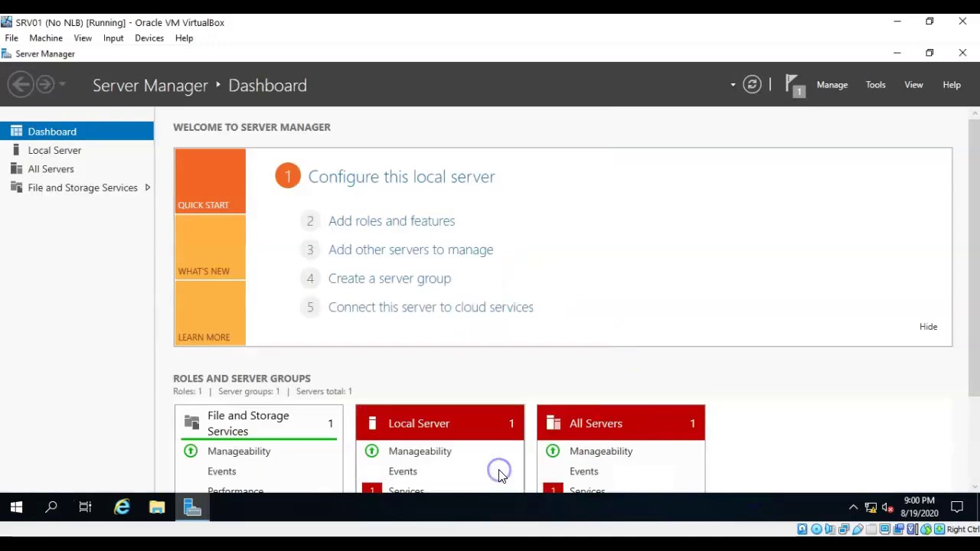Open taskbar search
Viewport: 980px width, 551px height.
click(x=51, y=507)
